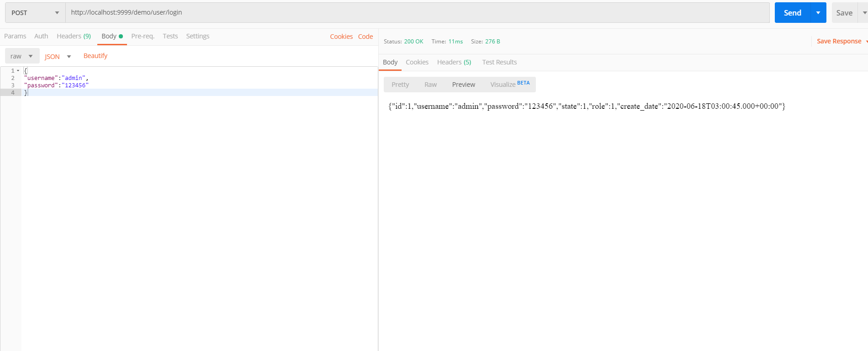This screenshot has height=351, width=868.
Task: Open the Code snippet link
Action: [x=365, y=37]
